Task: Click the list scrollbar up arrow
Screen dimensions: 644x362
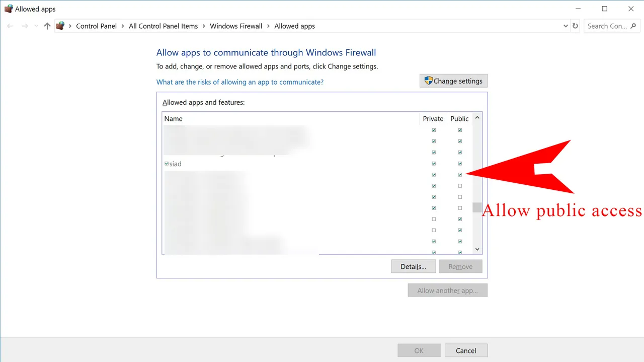Action: [x=477, y=118]
